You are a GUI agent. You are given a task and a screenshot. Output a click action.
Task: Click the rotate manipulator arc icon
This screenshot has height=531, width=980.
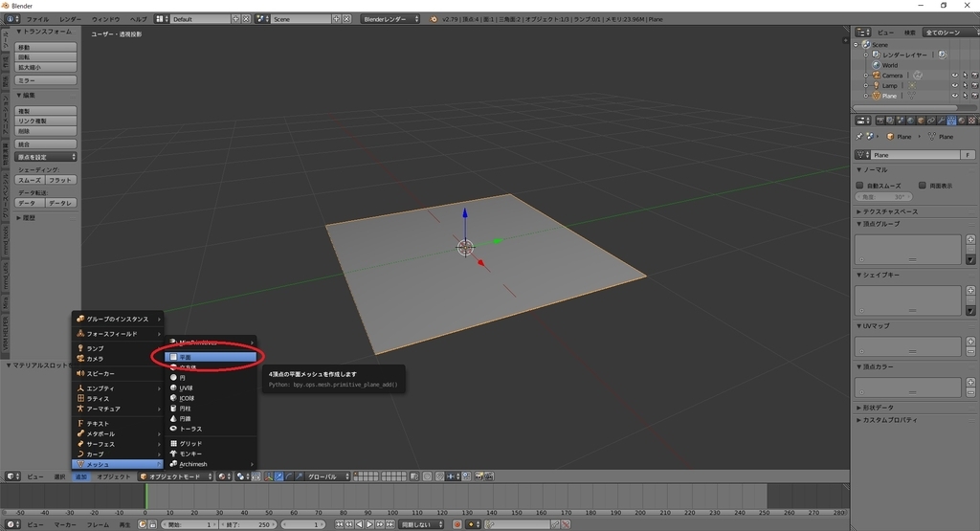[289, 476]
